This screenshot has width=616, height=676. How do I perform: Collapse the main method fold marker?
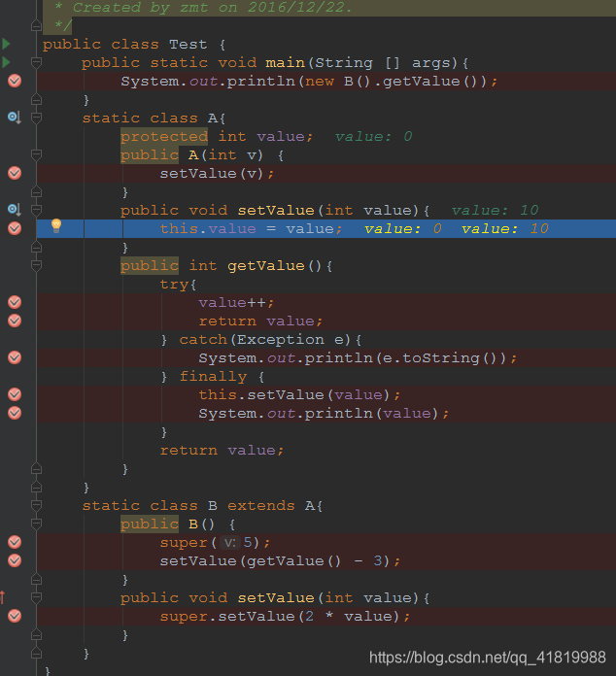[36, 62]
